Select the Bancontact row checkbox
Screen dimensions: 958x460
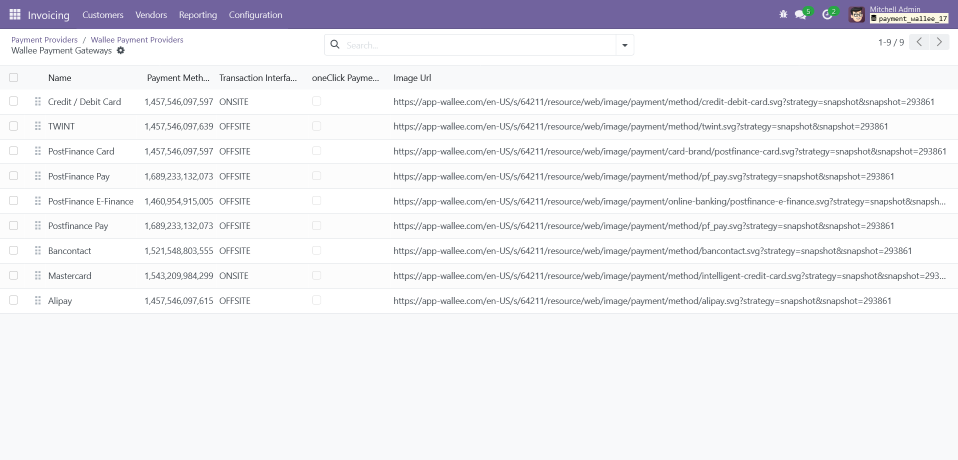(x=13, y=251)
